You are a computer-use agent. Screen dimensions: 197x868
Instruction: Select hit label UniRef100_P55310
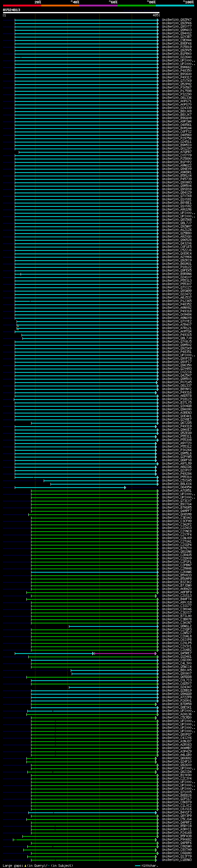177,477
